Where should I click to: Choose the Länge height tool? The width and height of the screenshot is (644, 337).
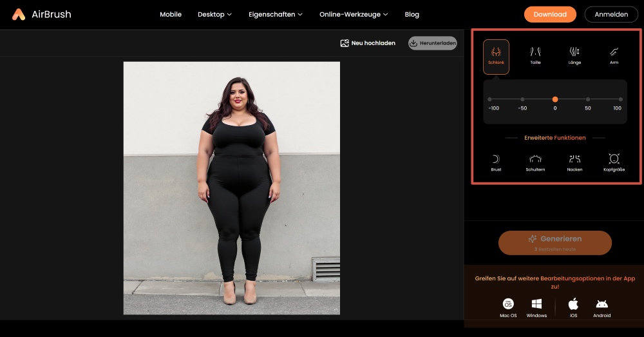coord(574,56)
